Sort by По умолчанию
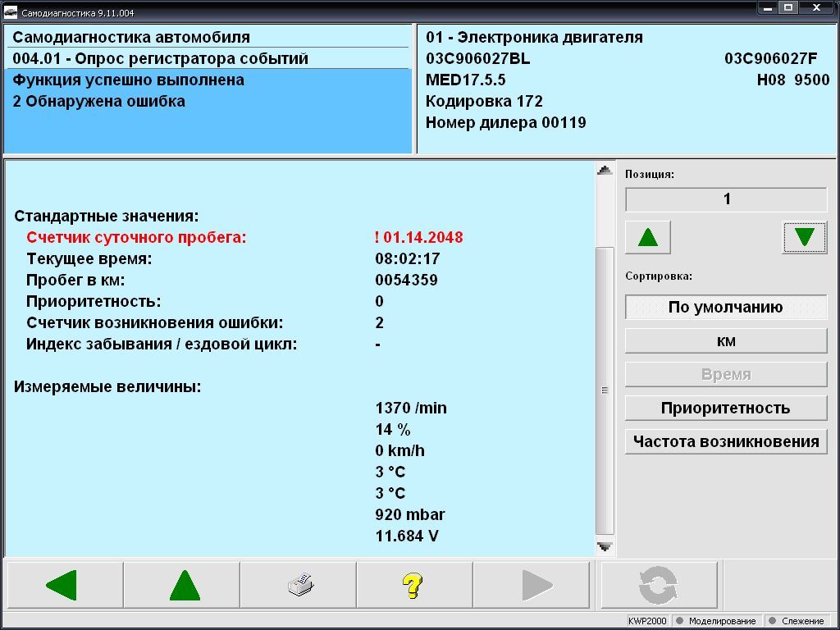This screenshot has height=630, width=840. click(x=726, y=308)
